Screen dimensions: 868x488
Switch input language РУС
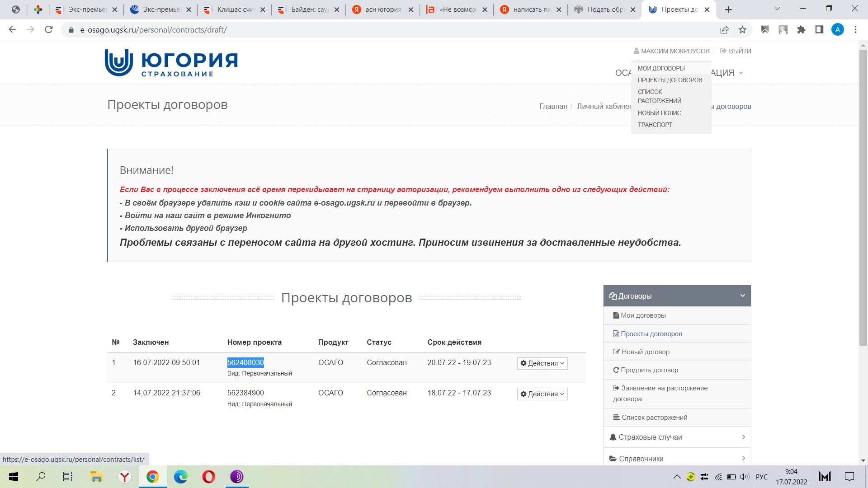[762, 477]
